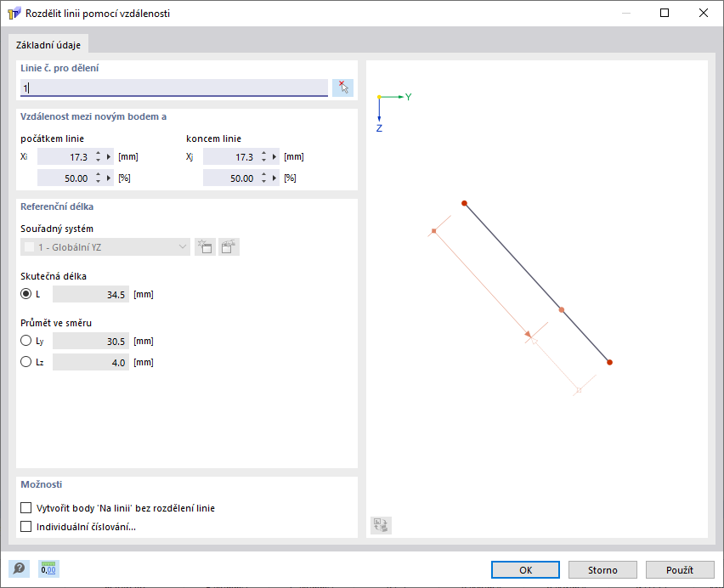Click the Ly 30.5 value field

[x=90, y=341]
